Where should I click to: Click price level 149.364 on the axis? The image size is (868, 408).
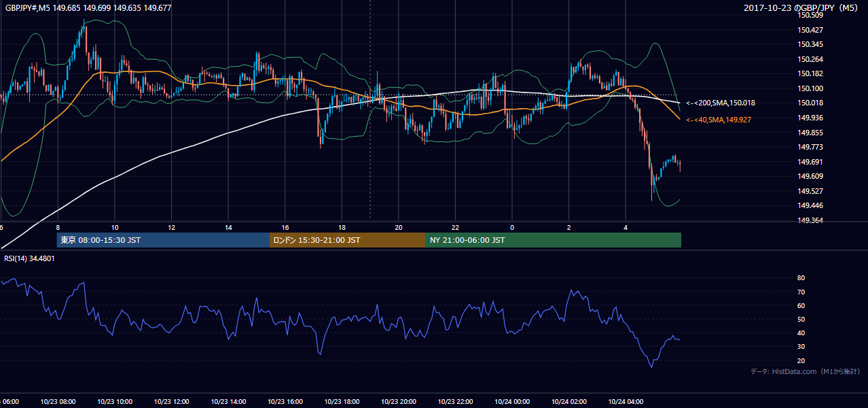click(x=810, y=220)
